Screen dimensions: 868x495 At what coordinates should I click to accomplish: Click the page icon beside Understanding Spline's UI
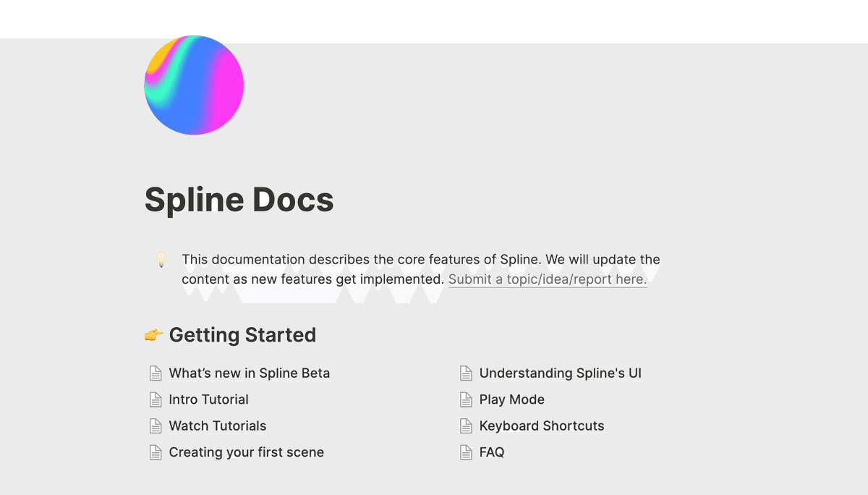click(x=467, y=373)
